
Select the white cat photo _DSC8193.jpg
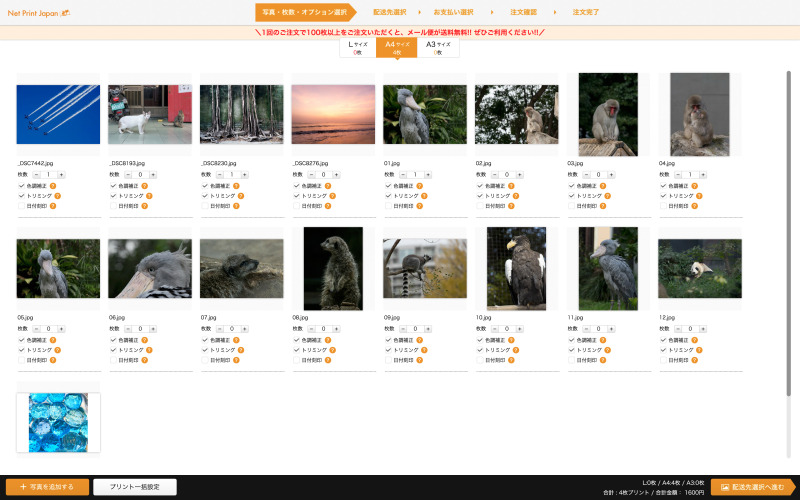(150, 114)
